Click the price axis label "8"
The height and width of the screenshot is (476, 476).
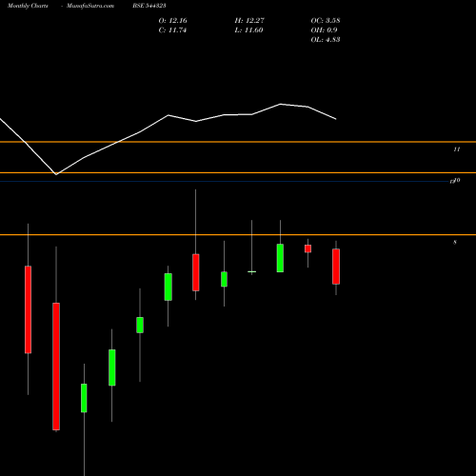455,243
